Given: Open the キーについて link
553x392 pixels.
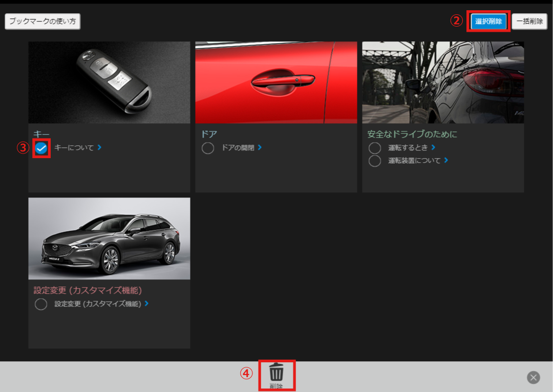Looking at the screenshot, I should 74,148.
